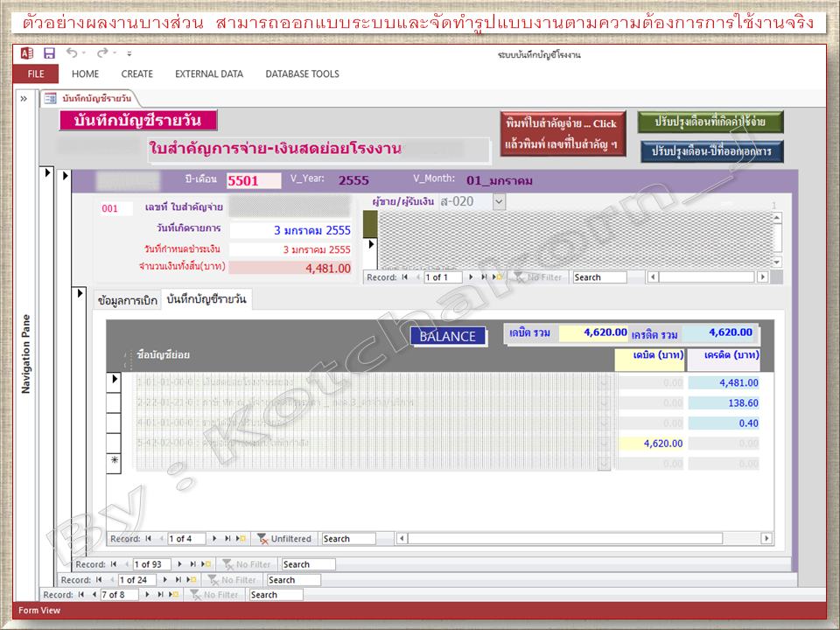The height and width of the screenshot is (630, 840).
Task: Click the BALANCE button
Action: (x=447, y=337)
